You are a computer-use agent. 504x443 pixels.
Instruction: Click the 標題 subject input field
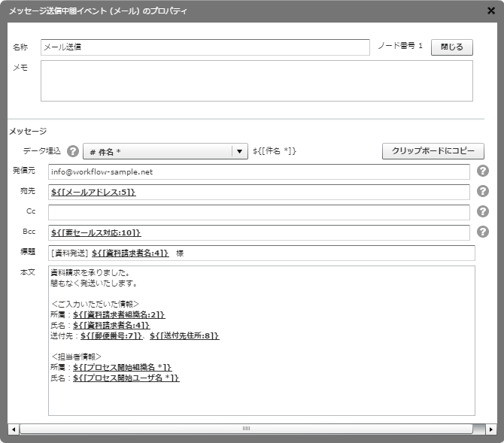[x=261, y=253]
